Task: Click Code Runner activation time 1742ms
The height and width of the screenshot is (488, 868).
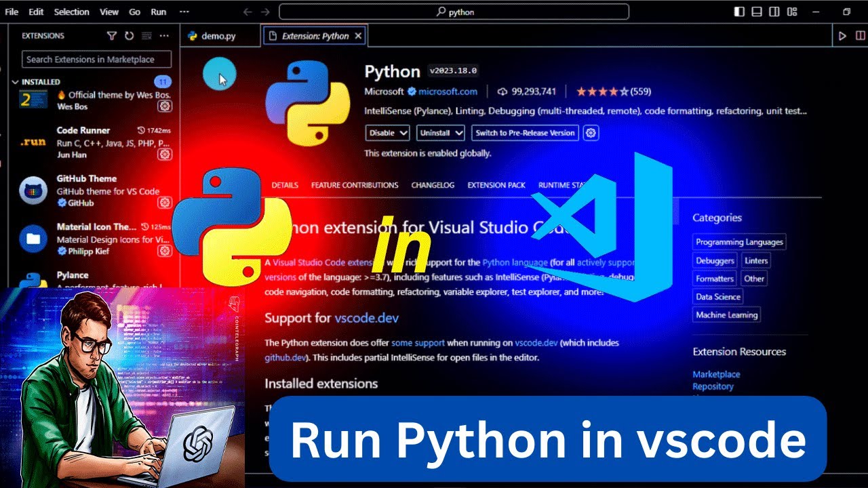Action: pos(154,130)
